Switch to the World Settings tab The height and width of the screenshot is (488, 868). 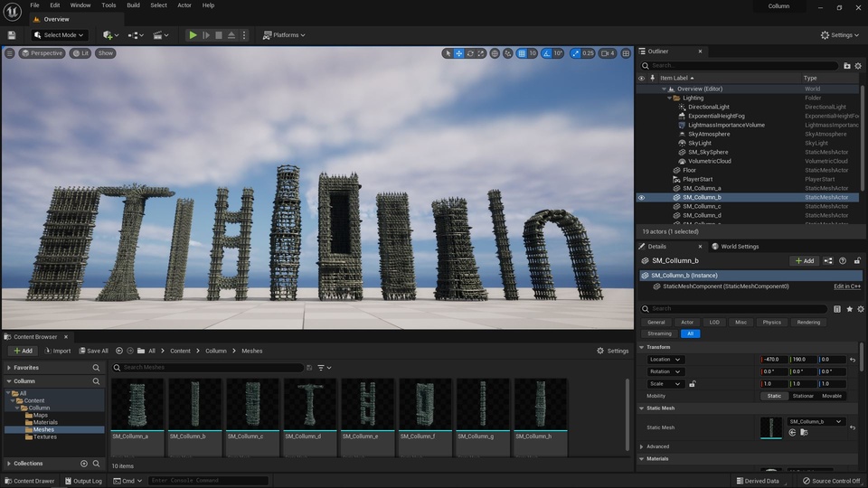pos(739,247)
